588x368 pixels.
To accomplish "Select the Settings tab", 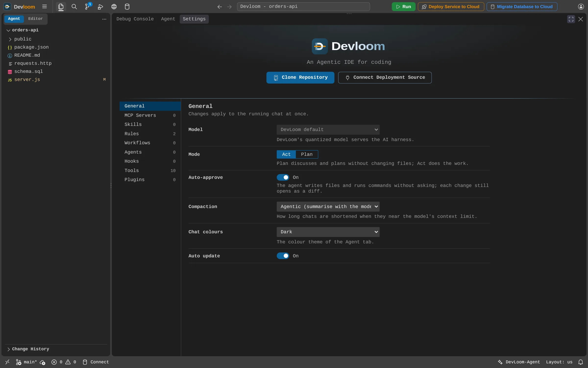I will 194,19.
